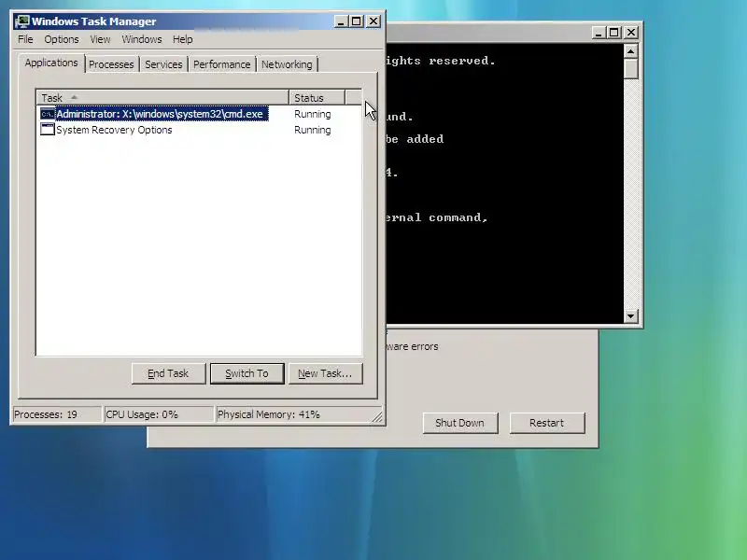Open the Windows menu
Viewport: 747px width, 560px height.
(142, 39)
